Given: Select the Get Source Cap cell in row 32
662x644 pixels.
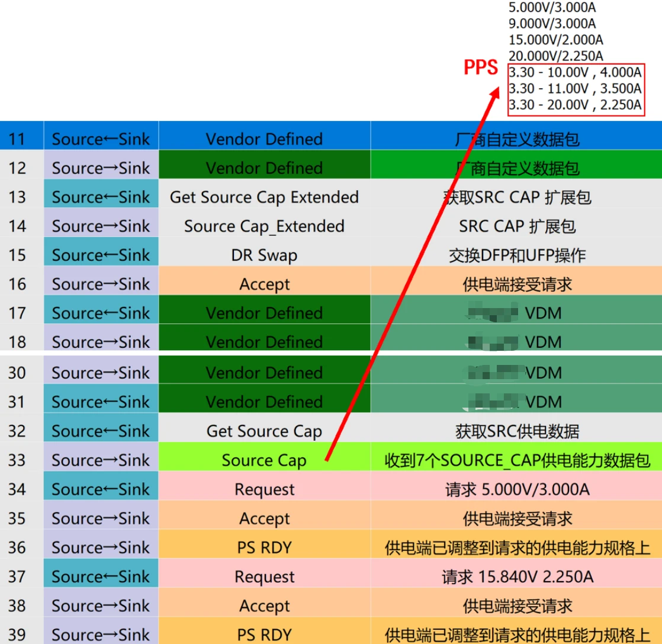Looking at the screenshot, I should (264, 431).
